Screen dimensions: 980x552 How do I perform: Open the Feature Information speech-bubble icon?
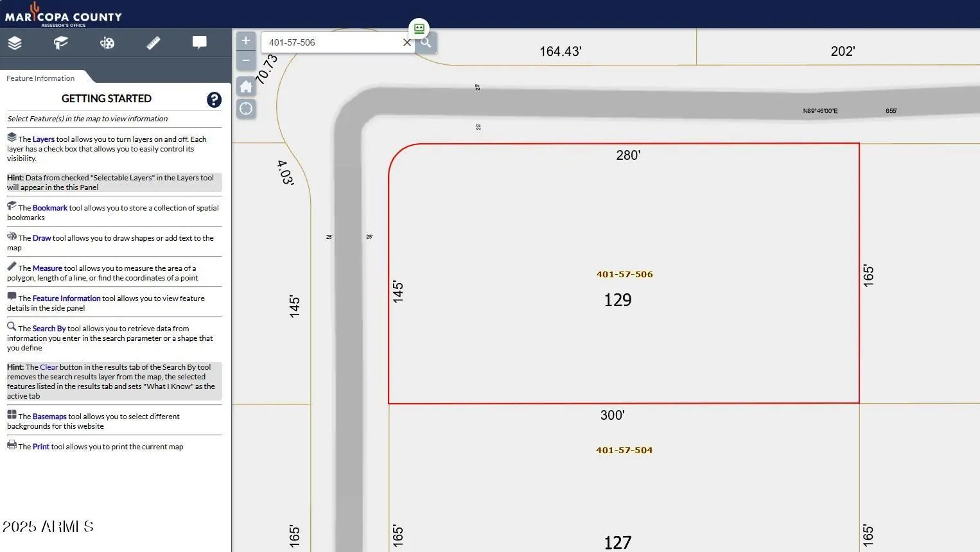[x=200, y=43]
